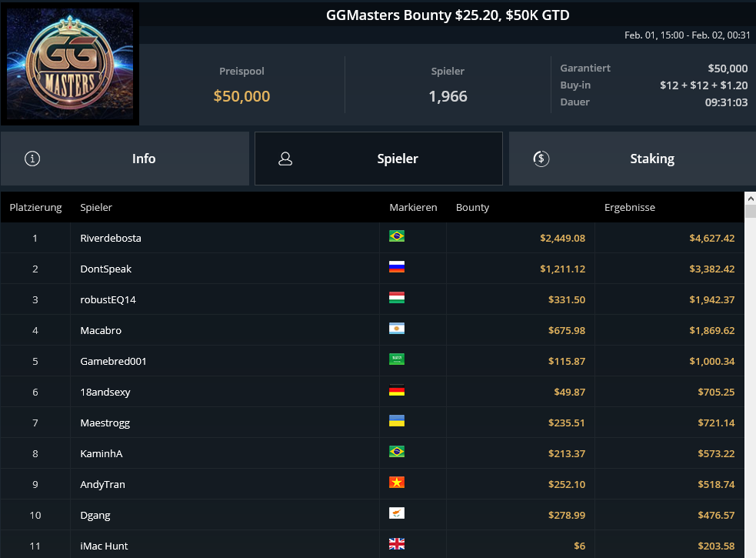Viewport: 756px width, 558px height.
Task: Select the Spieler tab
Action: (378, 159)
